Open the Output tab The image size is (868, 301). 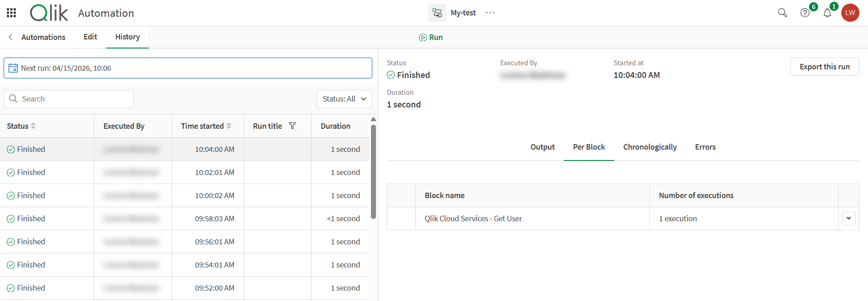542,147
